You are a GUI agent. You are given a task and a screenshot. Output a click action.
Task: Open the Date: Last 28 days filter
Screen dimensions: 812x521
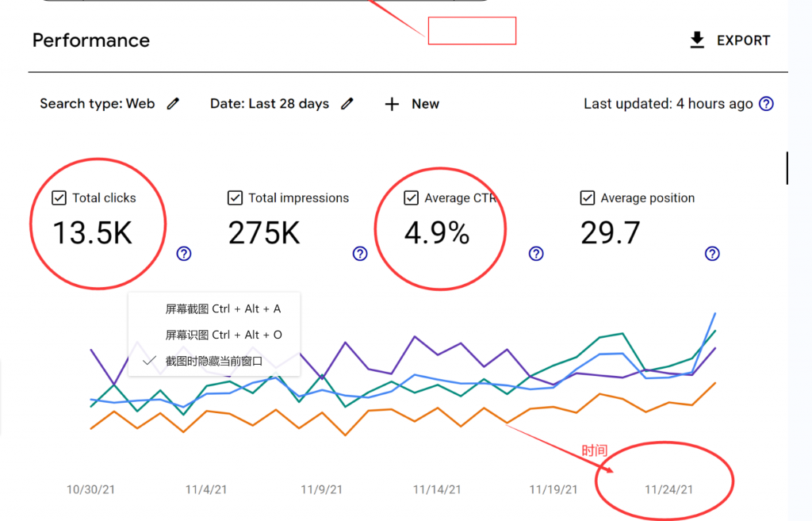click(270, 104)
